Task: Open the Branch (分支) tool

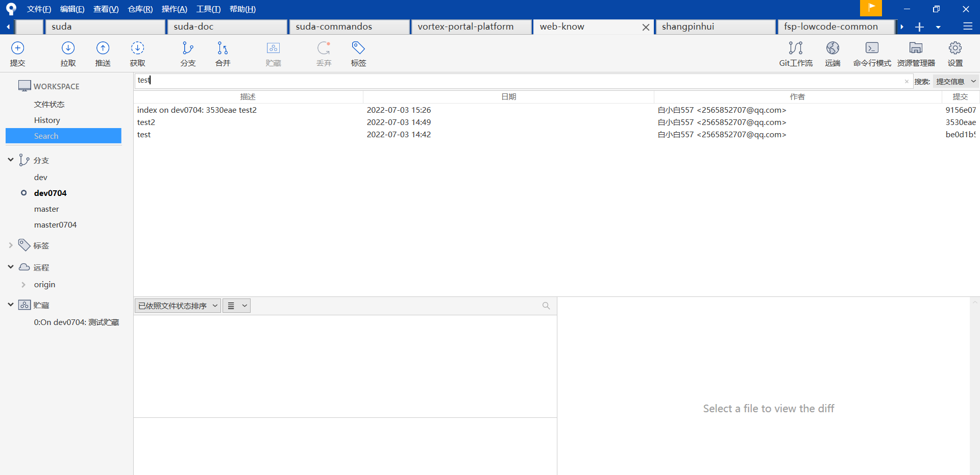Action: pos(188,54)
